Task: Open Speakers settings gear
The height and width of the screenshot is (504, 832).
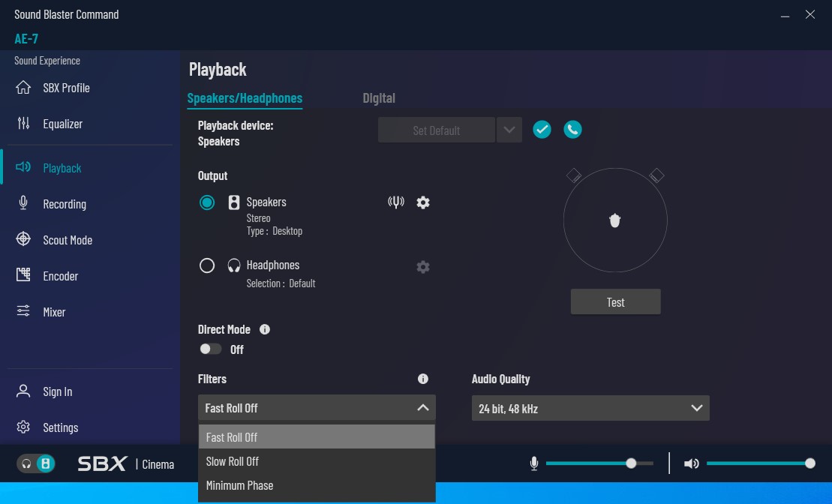Action: pyautogui.click(x=423, y=202)
